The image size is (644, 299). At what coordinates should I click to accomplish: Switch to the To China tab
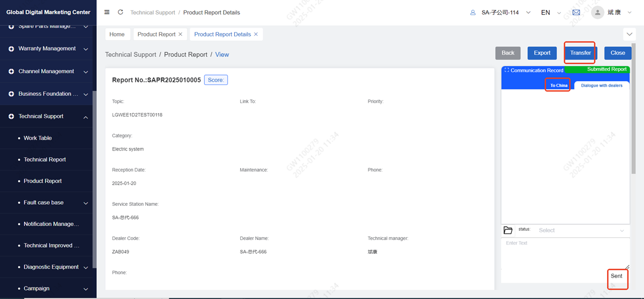[x=558, y=86]
